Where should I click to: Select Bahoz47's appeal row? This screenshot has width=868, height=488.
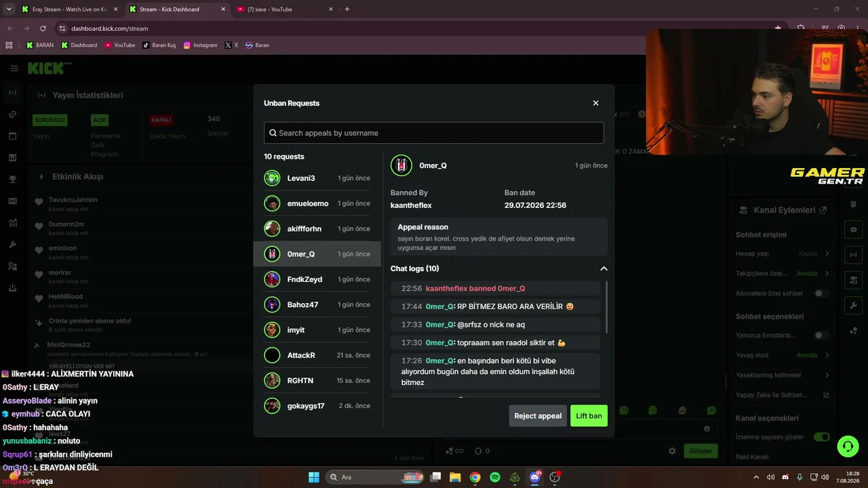click(317, 304)
